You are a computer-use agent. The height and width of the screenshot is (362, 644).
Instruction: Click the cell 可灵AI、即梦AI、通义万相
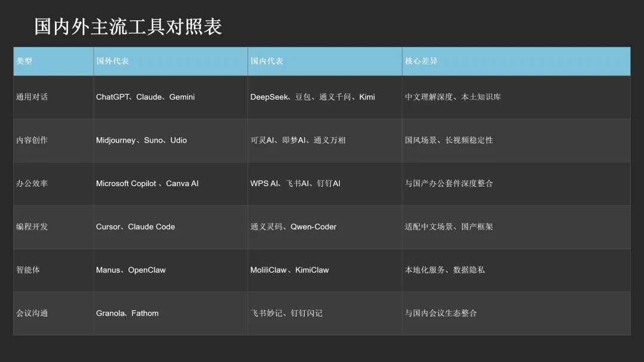click(x=325, y=141)
